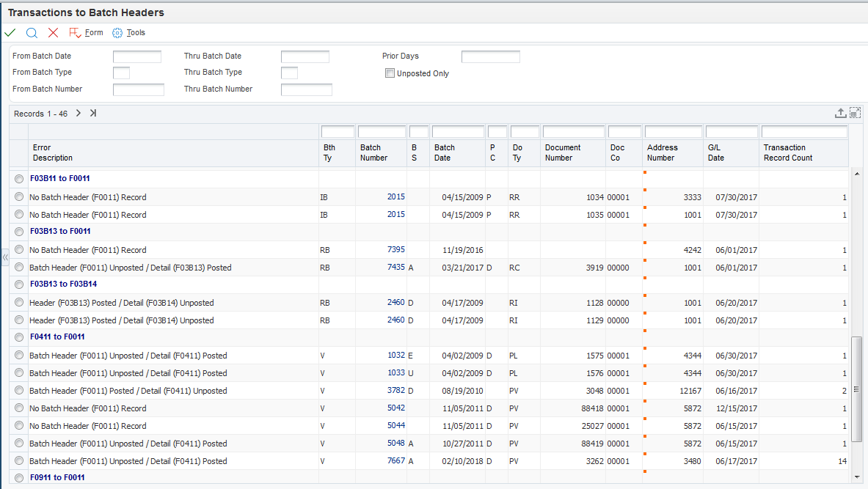Viewport: 868px width, 489px height.
Task: Click the Find magnifier icon
Action: tap(32, 33)
